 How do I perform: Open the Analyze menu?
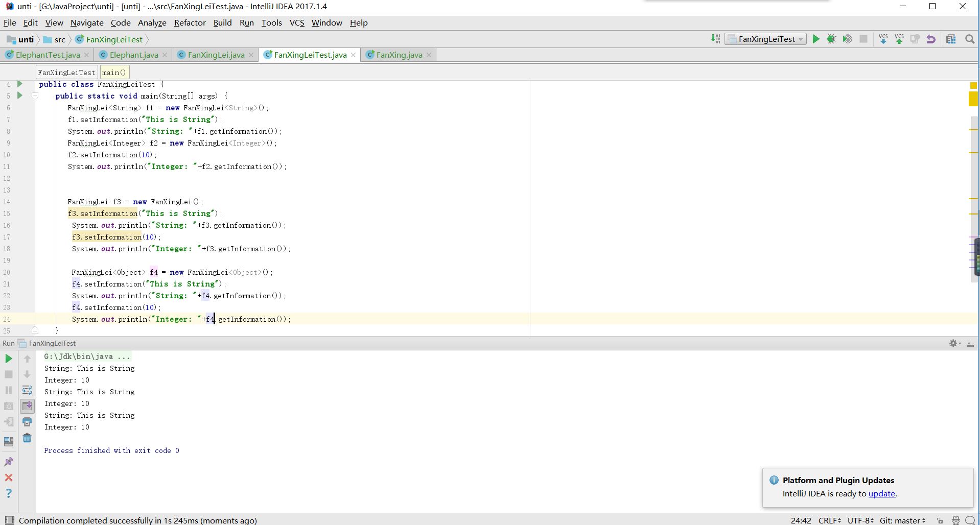[x=152, y=23]
